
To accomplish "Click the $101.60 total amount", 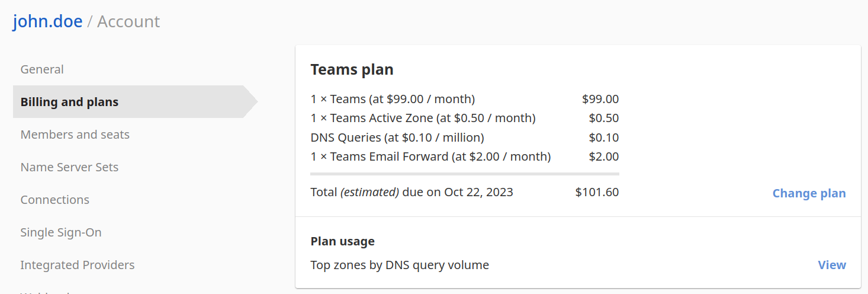I will (x=597, y=192).
